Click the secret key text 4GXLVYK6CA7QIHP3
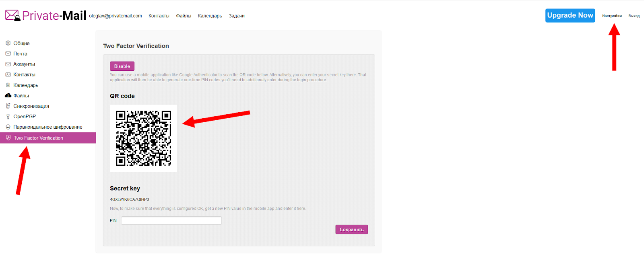 130,199
